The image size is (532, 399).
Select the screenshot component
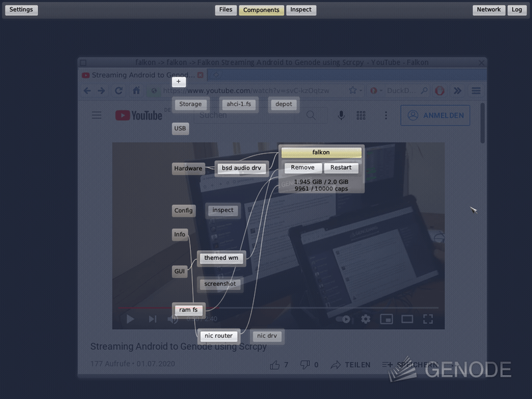tap(220, 284)
